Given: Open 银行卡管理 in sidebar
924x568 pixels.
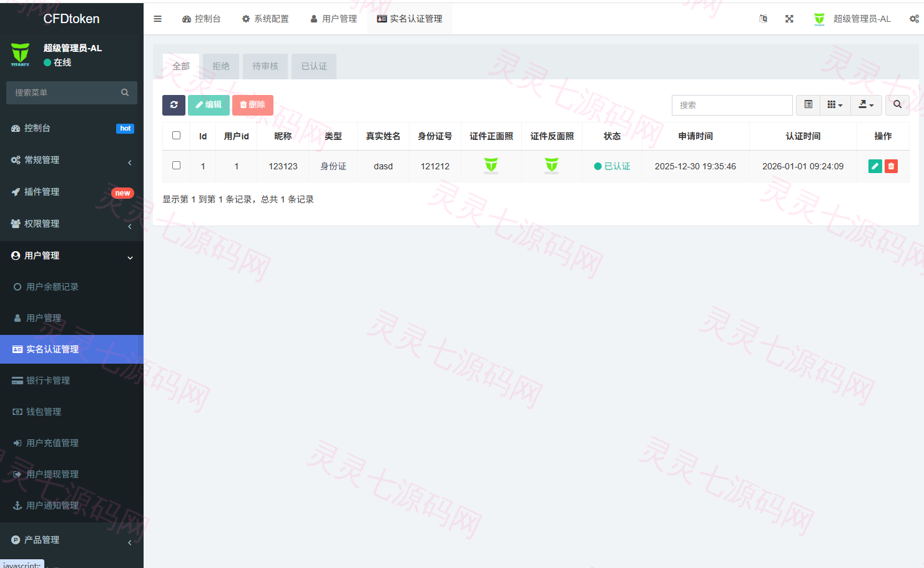Looking at the screenshot, I should pyautogui.click(x=72, y=381).
